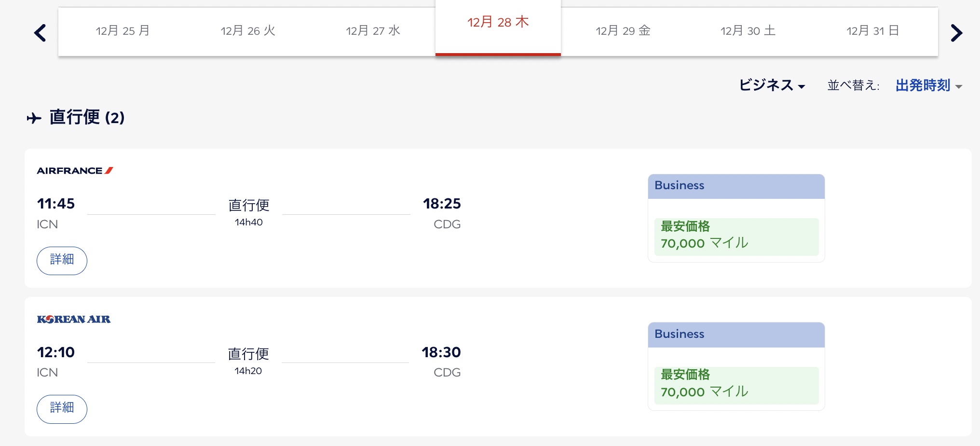980x446 pixels.
Task: Click the Air France logo
Action: (75, 170)
